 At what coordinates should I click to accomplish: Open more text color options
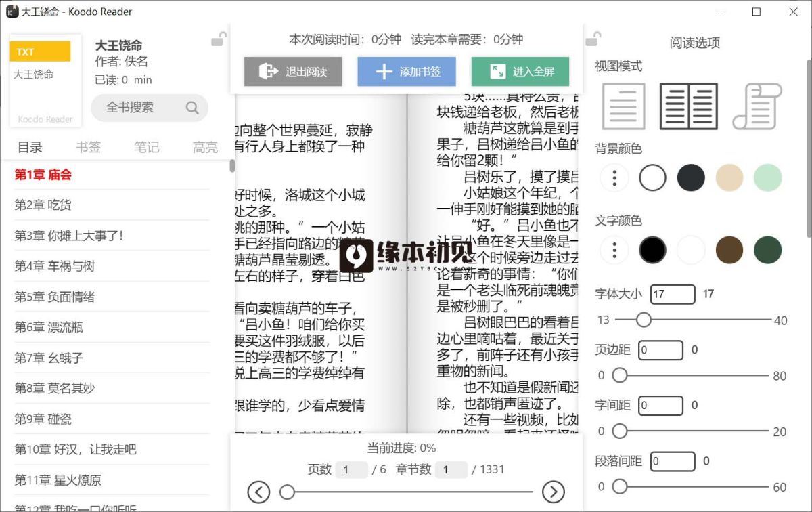(x=614, y=250)
